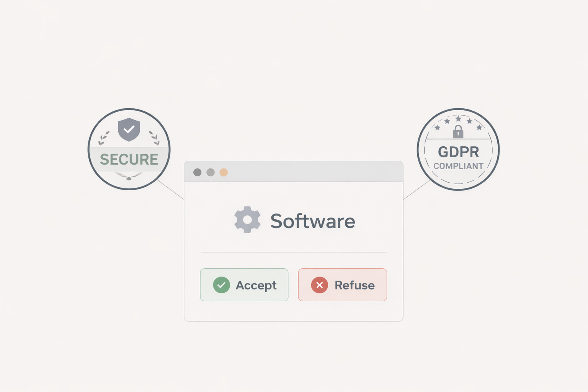Click the left laurel branch in Secure badge

104,138
